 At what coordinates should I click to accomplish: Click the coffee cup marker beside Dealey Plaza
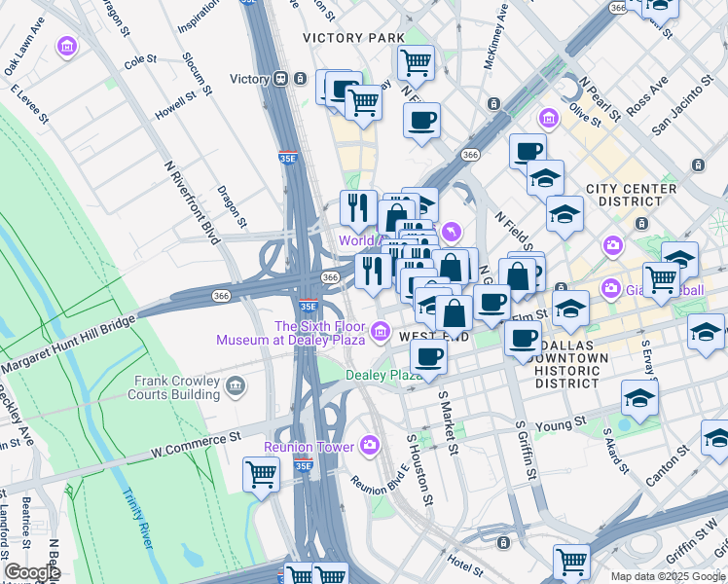428,356
